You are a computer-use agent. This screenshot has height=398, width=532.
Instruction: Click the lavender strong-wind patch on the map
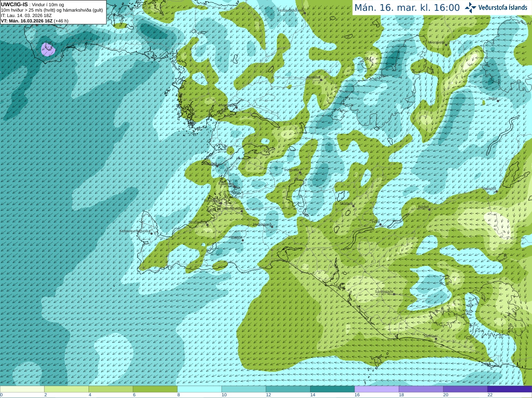coord(48,49)
